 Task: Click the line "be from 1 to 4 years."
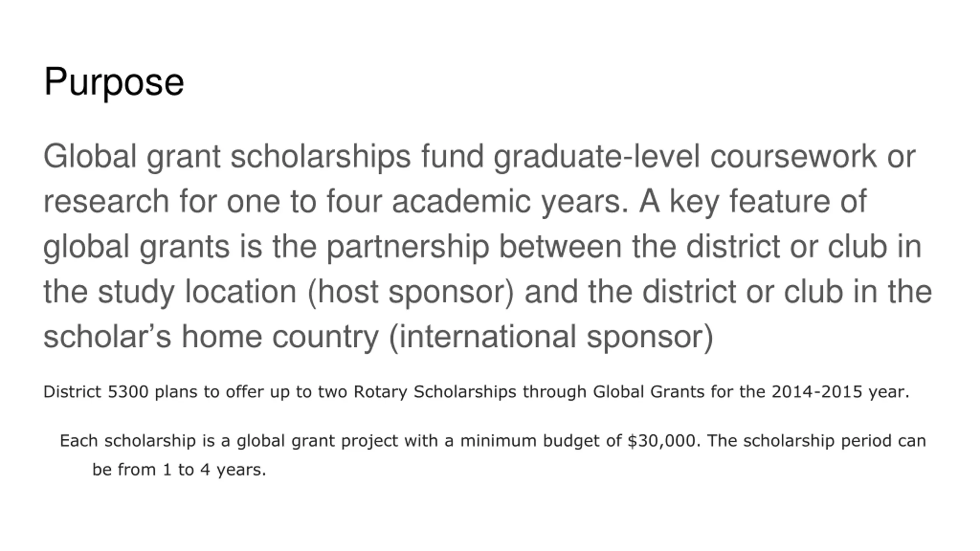[179, 469]
